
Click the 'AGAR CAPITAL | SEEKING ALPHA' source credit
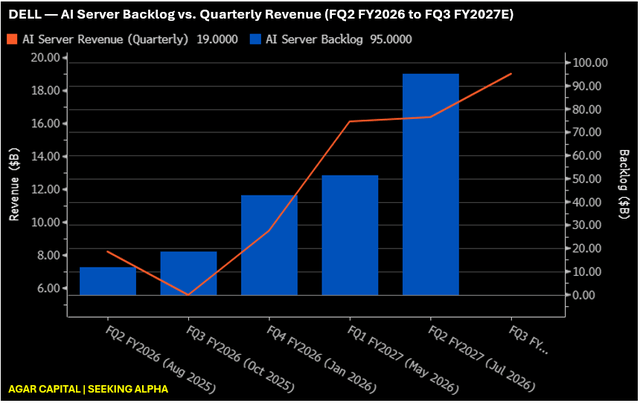tap(88, 389)
